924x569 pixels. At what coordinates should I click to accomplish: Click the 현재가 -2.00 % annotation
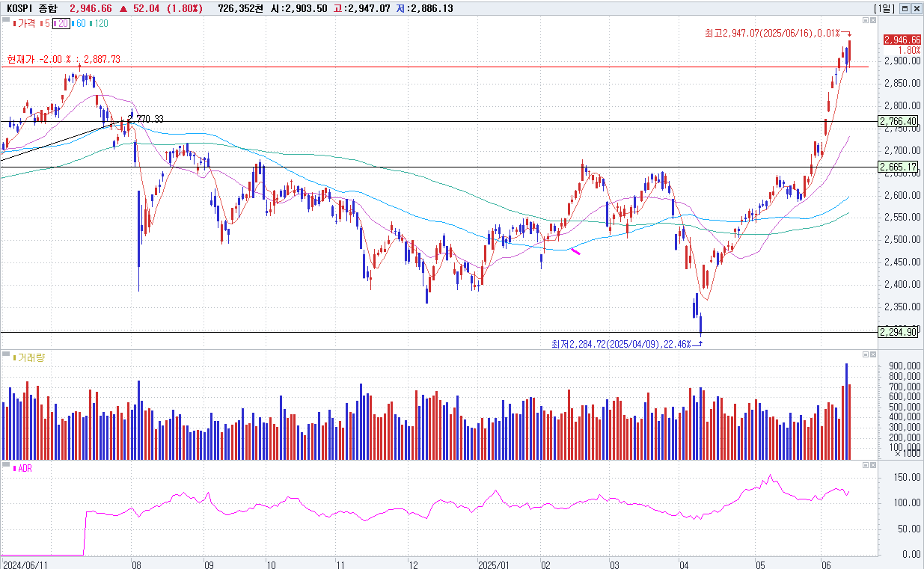coord(64,59)
